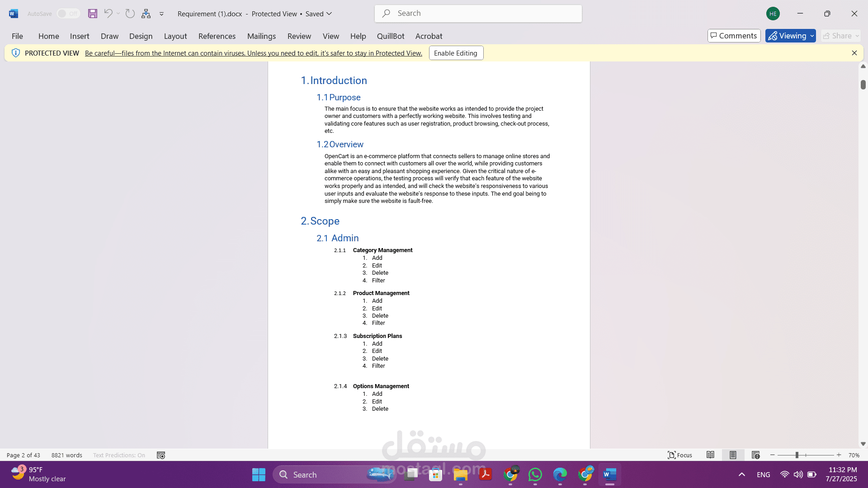Click the Undo arrow icon
Viewport: 868px width, 488px height.
(108, 14)
